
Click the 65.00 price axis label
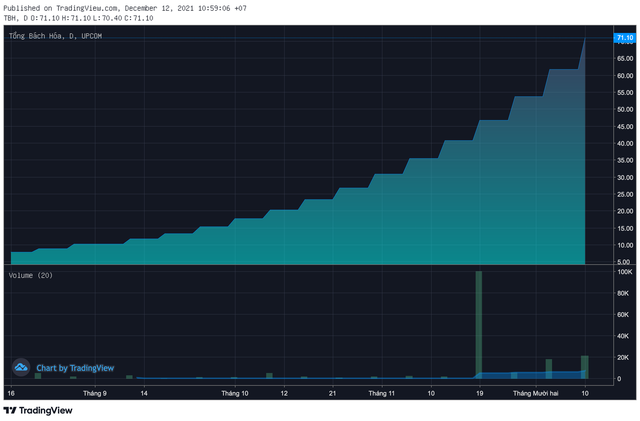[x=625, y=59]
